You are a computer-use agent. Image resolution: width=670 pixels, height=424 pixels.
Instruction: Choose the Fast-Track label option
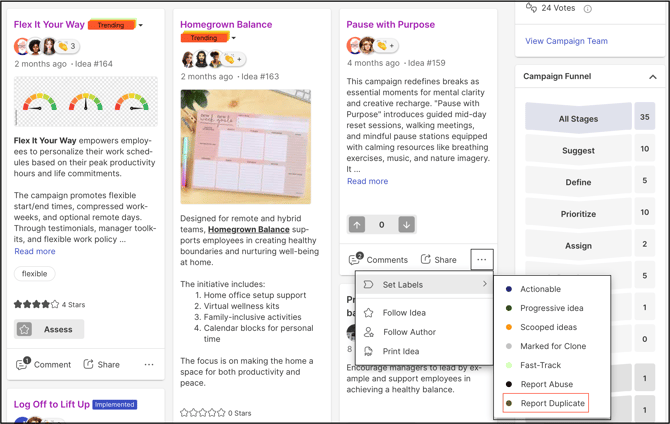pos(540,365)
